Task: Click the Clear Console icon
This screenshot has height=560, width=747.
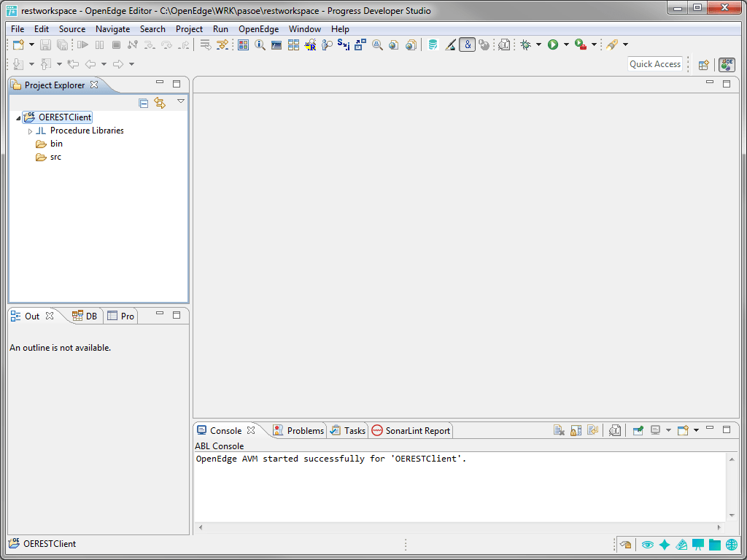Action: pyautogui.click(x=559, y=430)
